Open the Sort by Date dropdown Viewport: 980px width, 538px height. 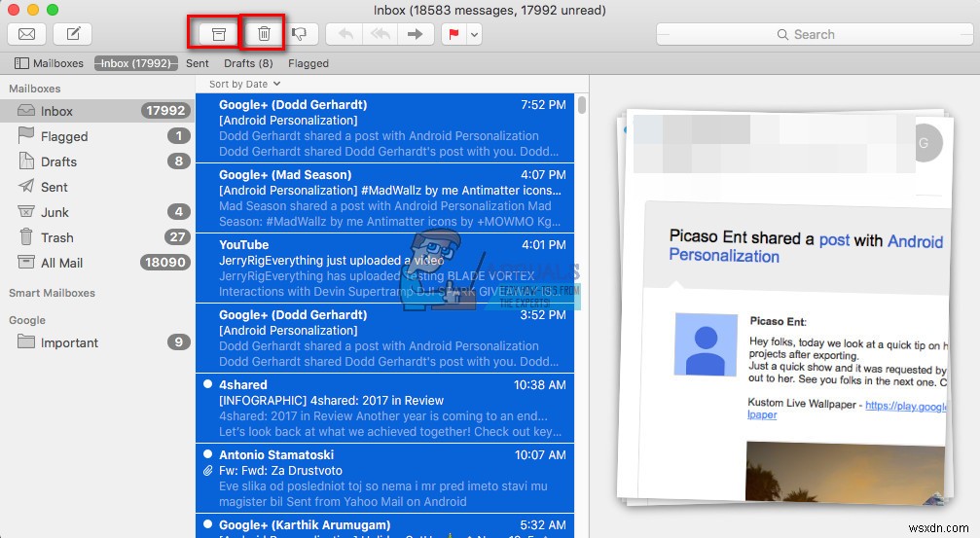tap(244, 84)
